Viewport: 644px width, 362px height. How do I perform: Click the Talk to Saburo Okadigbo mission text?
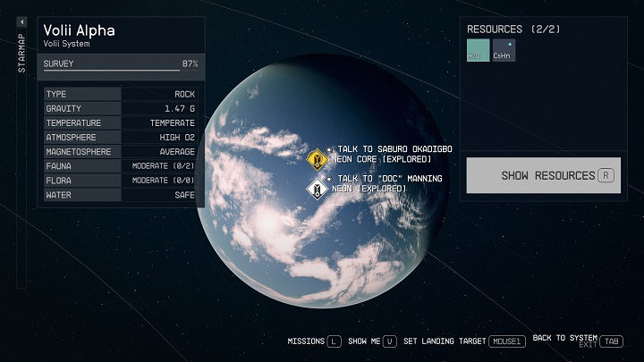click(395, 149)
